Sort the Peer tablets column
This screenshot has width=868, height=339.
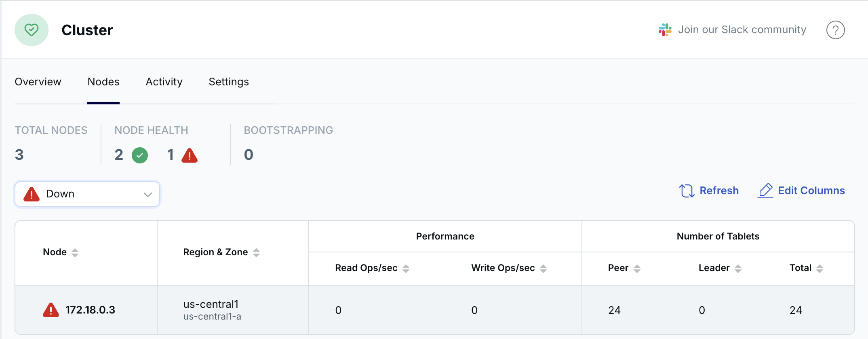[x=637, y=269]
